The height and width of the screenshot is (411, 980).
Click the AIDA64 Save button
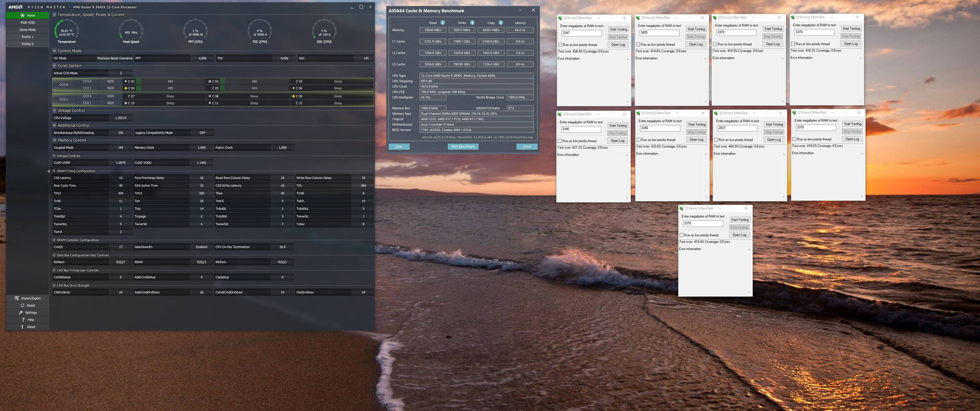399,147
